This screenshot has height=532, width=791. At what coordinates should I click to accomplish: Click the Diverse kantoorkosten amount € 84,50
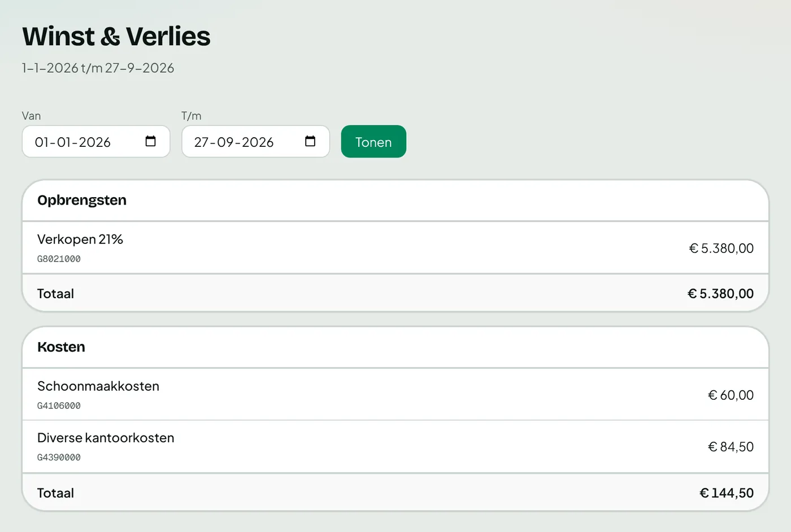731,447
